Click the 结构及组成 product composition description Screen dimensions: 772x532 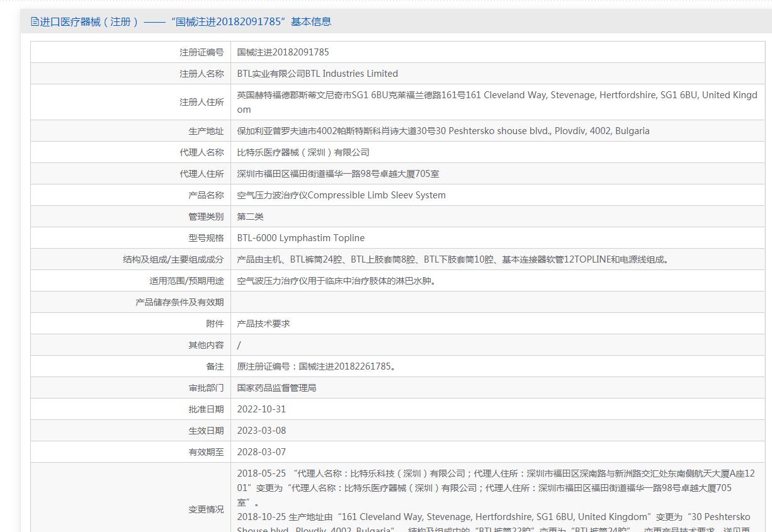[x=453, y=259]
